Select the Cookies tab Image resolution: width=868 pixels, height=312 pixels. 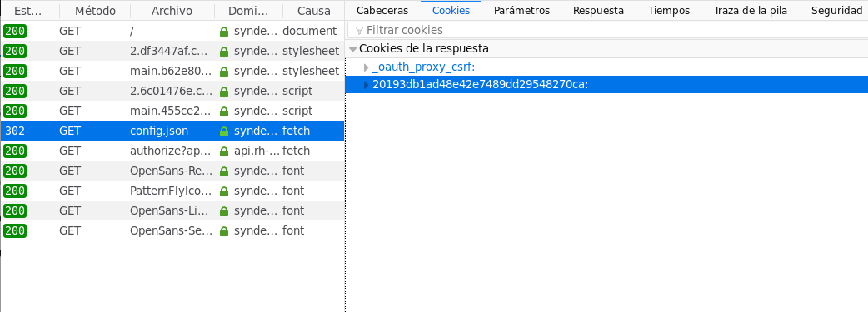[x=451, y=11]
